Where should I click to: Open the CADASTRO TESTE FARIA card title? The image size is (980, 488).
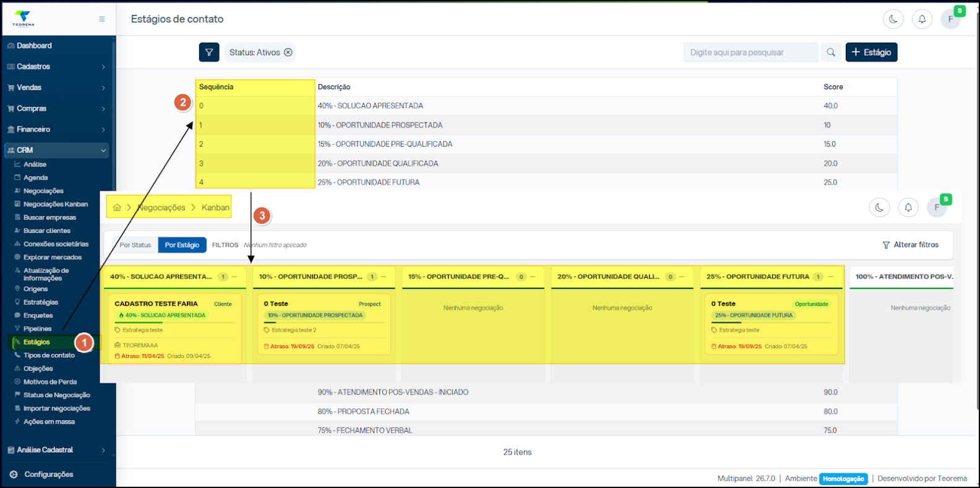pyautogui.click(x=156, y=304)
